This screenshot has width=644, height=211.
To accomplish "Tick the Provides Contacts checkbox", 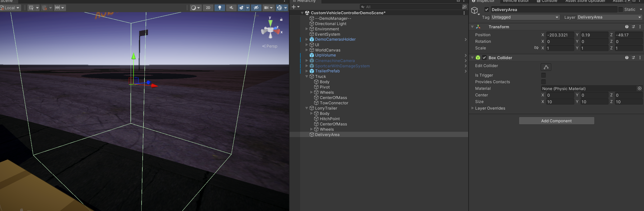I will pos(543,82).
